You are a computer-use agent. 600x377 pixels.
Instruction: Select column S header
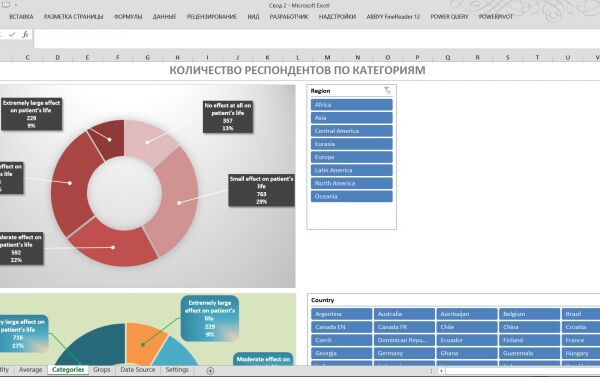tap(507, 57)
